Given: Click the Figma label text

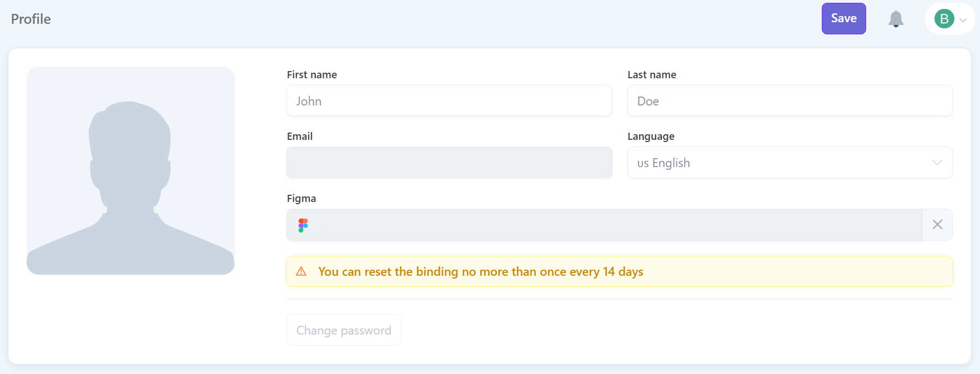Looking at the screenshot, I should point(301,199).
